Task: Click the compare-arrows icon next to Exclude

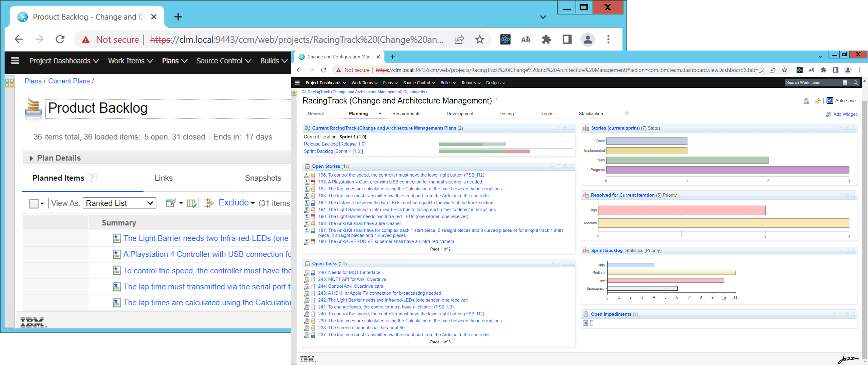Action: [x=209, y=203]
